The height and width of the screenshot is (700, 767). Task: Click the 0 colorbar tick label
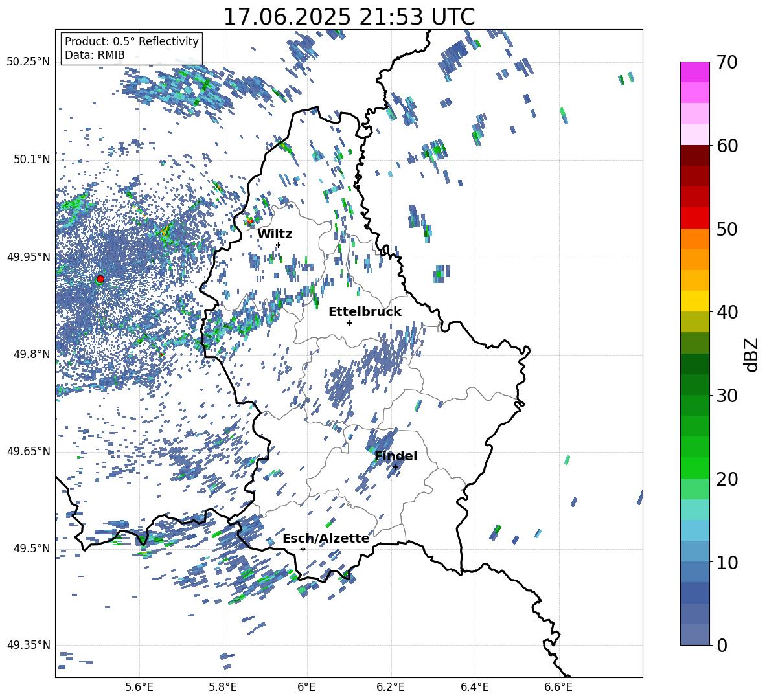722,645
